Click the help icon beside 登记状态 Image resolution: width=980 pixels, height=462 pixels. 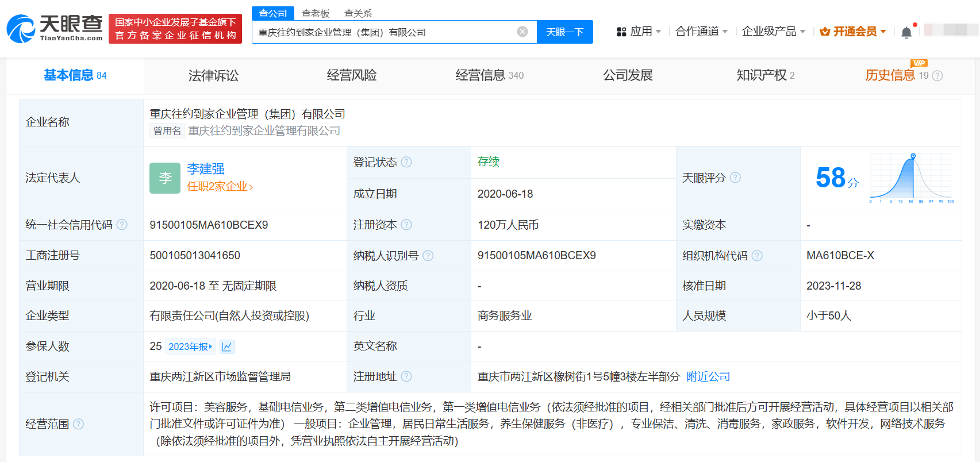[x=406, y=162]
